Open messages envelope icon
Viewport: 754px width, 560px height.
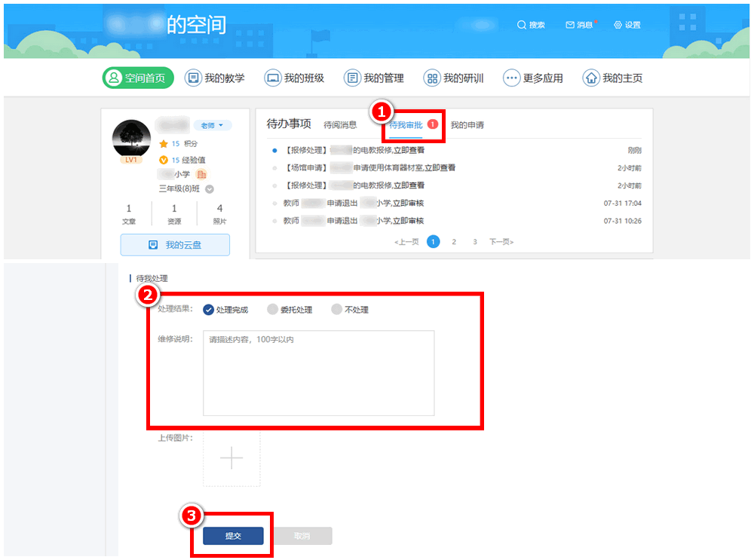click(x=570, y=25)
